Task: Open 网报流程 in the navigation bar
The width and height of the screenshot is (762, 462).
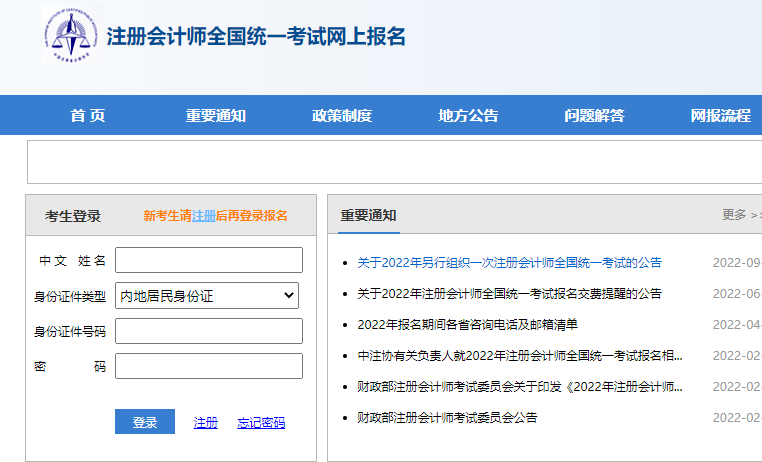Action: coord(720,115)
